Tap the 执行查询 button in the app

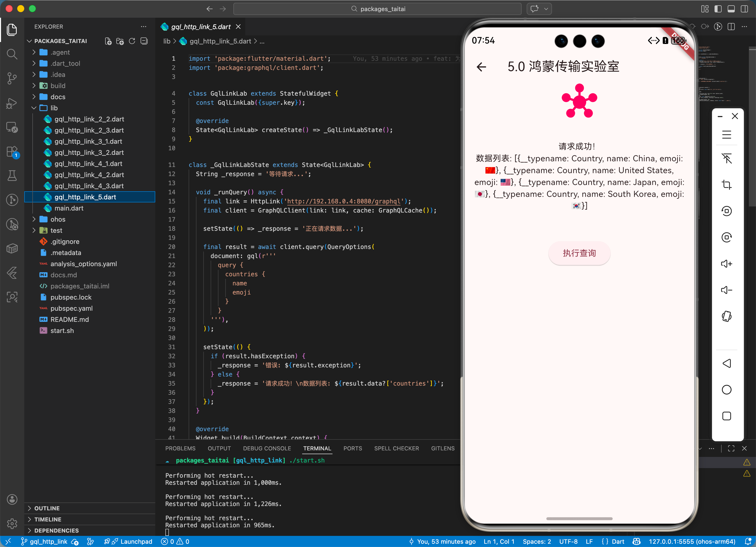point(579,253)
